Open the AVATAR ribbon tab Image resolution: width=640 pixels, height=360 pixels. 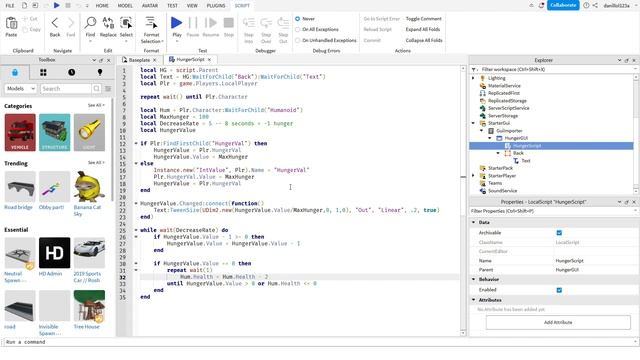coord(150,6)
